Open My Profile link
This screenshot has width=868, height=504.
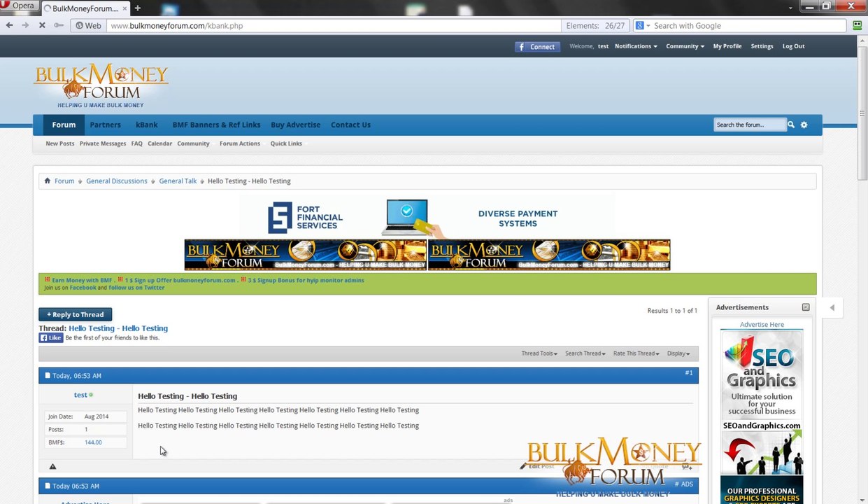(727, 46)
